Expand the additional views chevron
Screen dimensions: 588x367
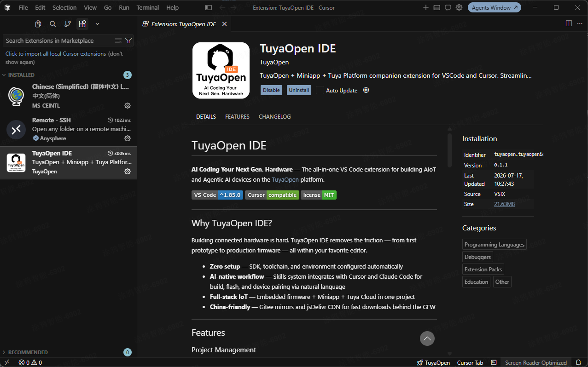coord(97,24)
